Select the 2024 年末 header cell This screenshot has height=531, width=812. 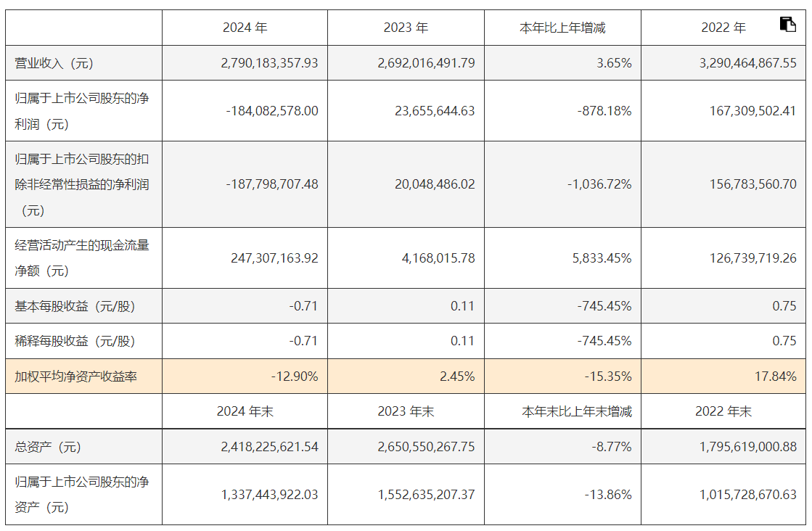[x=245, y=411]
